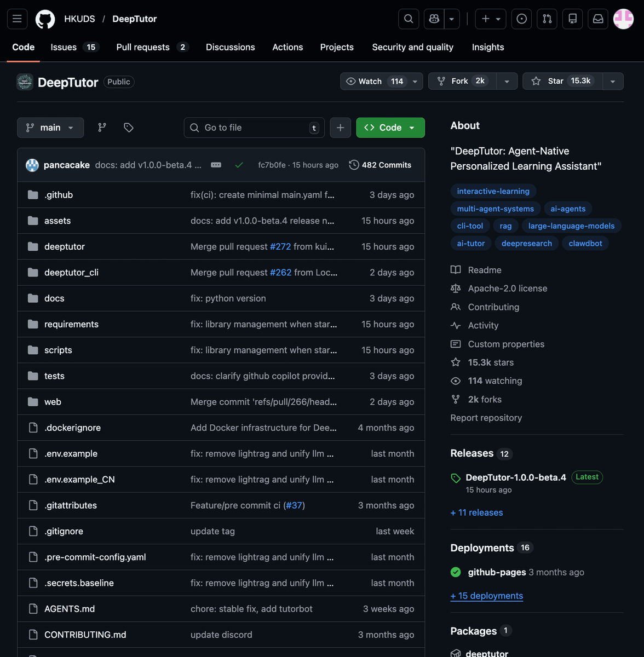
Task: Open the Custom properties link
Action: (497, 344)
